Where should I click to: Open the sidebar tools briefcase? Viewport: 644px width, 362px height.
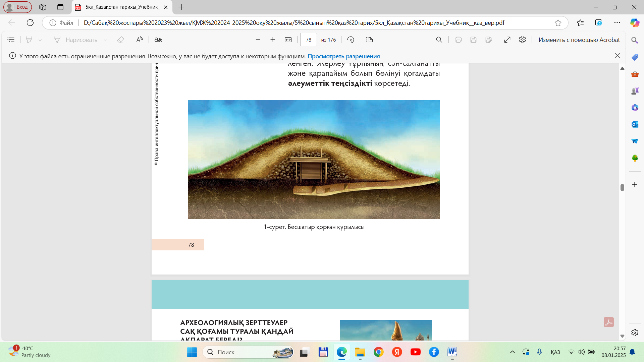pos(635,74)
